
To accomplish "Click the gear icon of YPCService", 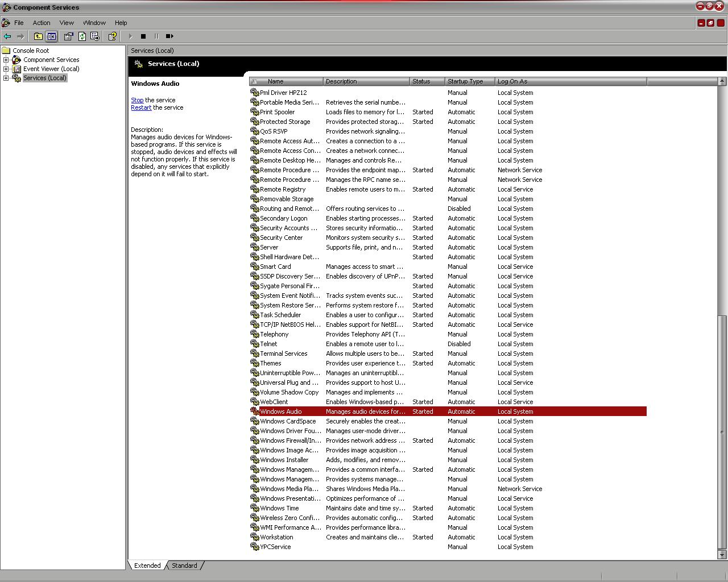I will 255,547.
